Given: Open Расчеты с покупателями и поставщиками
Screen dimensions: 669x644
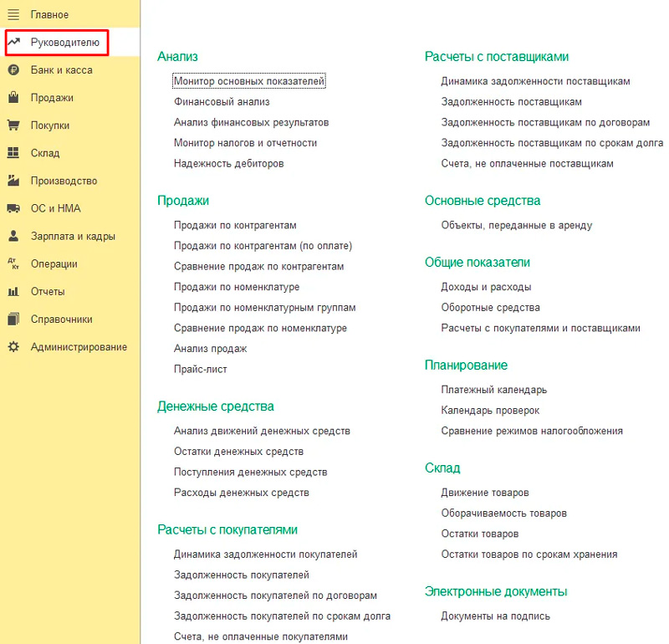Looking at the screenshot, I should [540, 328].
